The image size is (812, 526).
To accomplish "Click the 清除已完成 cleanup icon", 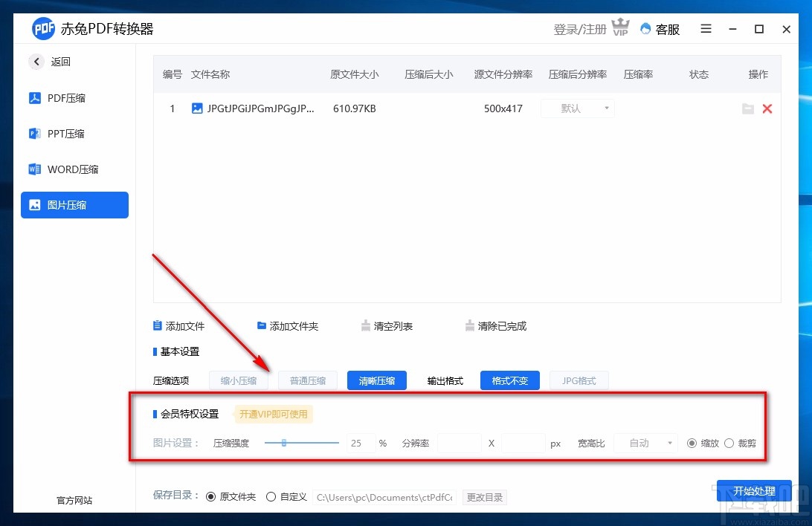I will tap(470, 325).
